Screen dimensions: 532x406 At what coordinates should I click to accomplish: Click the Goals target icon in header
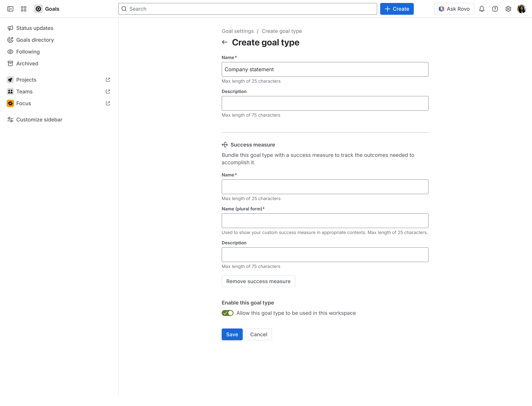pos(38,9)
